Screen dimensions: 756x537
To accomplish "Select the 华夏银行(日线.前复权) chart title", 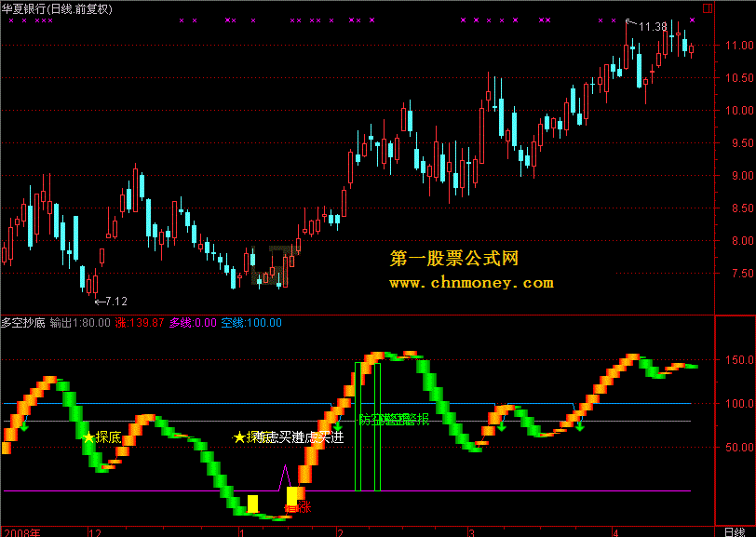I will point(57,9).
